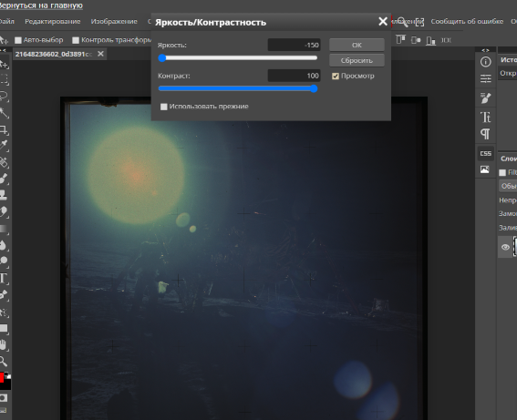Open the paragraph panel icon
Screen dimensions: 517x420
coord(485,134)
